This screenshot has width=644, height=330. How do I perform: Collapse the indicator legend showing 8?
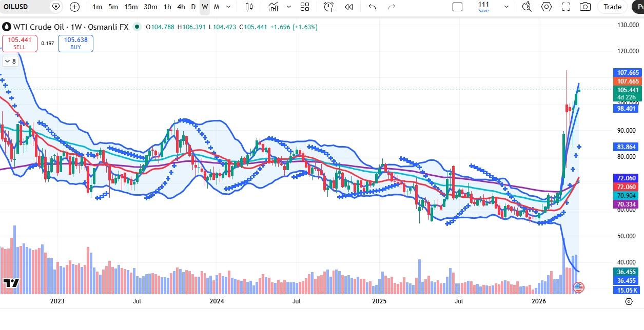(x=10, y=61)
